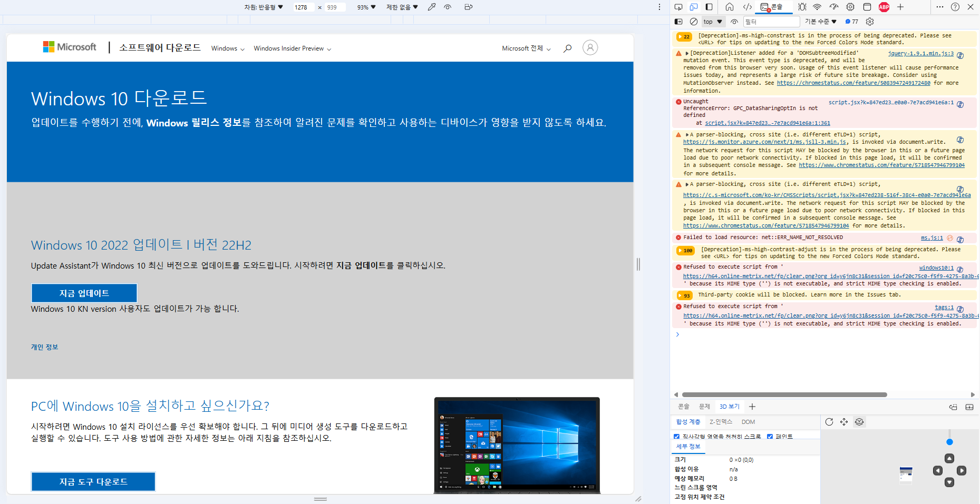Open the top JavaScript context dropdown

tap(713, 22)
